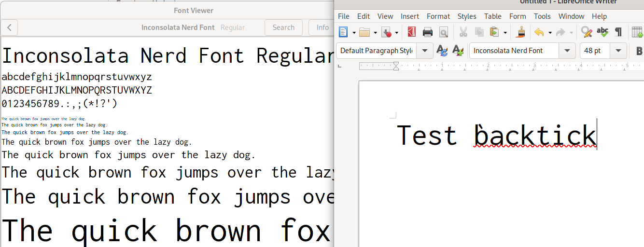Select the Clone Formatting paintbrush
The width and height of the screenshot is (644, 247).
pos(520,32)
